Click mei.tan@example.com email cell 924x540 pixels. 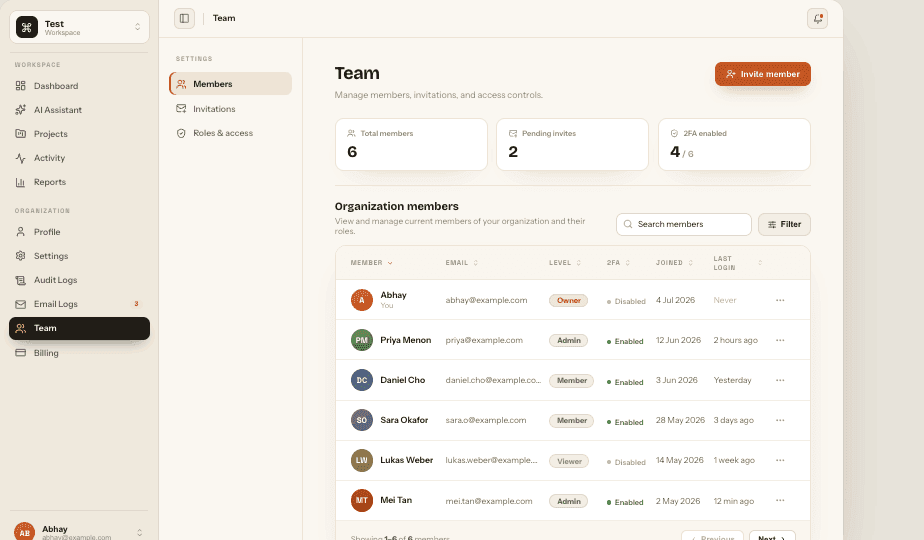point(489,501)
